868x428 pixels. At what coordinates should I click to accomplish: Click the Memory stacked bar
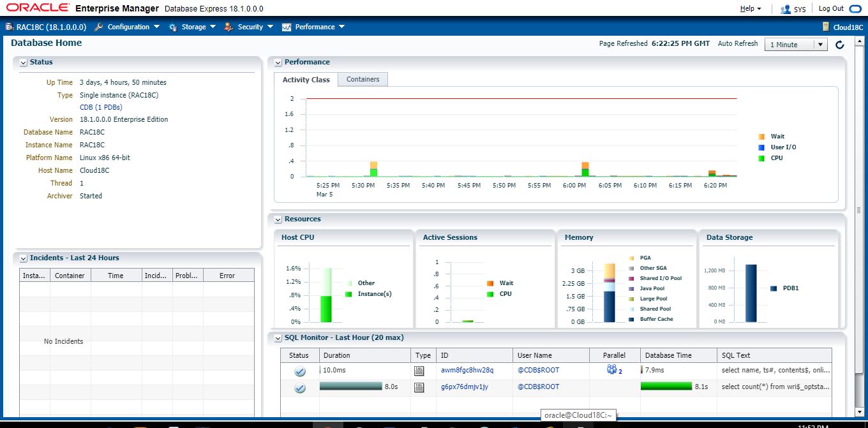click(x=610, y=293)
